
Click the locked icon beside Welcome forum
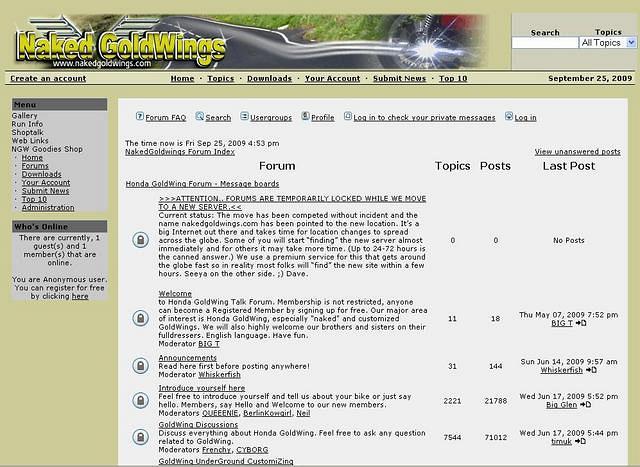pos(140,318)
